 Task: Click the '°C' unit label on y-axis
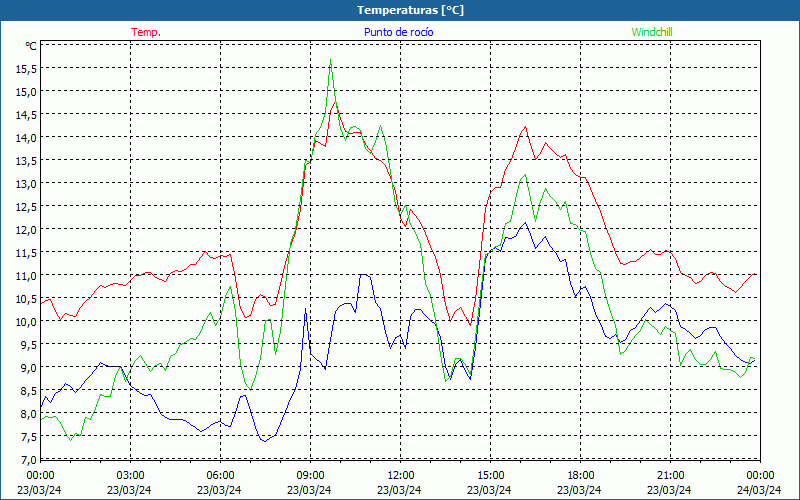click(x=31, y=46)
